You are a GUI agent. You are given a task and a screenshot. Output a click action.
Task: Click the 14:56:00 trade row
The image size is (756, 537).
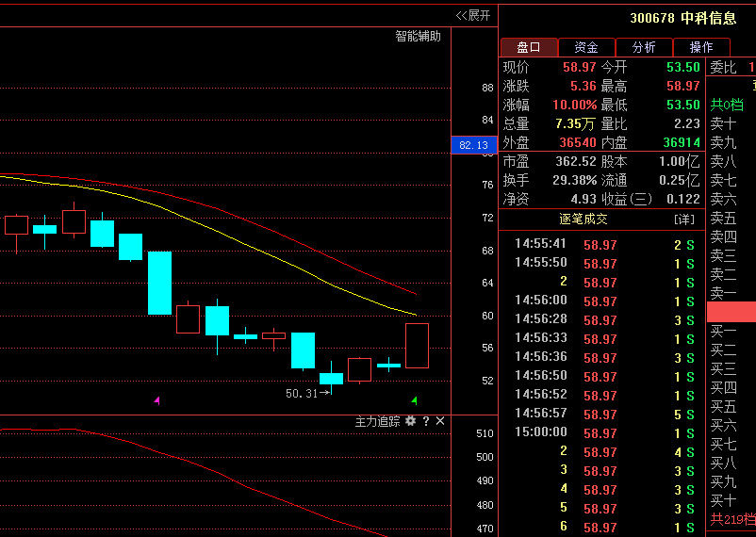click(x=604, y=301)
